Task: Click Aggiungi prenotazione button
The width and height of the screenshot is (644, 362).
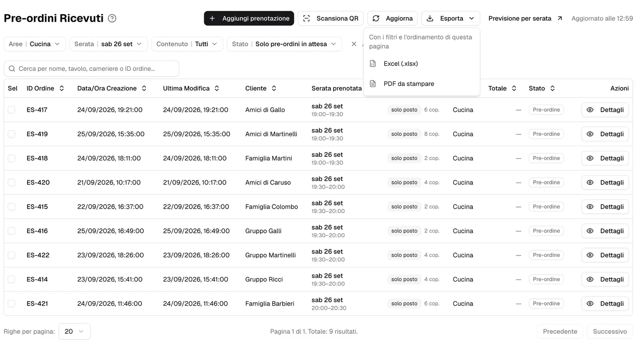Action: (249, 19)
